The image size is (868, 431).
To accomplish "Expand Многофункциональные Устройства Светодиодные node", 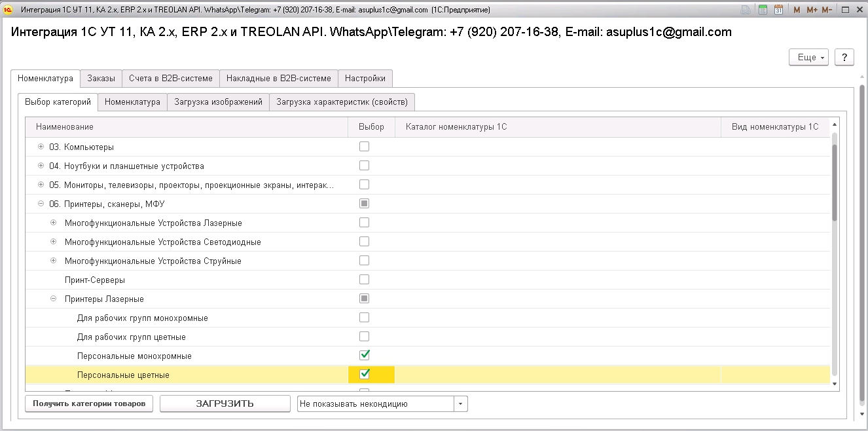I will coord(54,242).
